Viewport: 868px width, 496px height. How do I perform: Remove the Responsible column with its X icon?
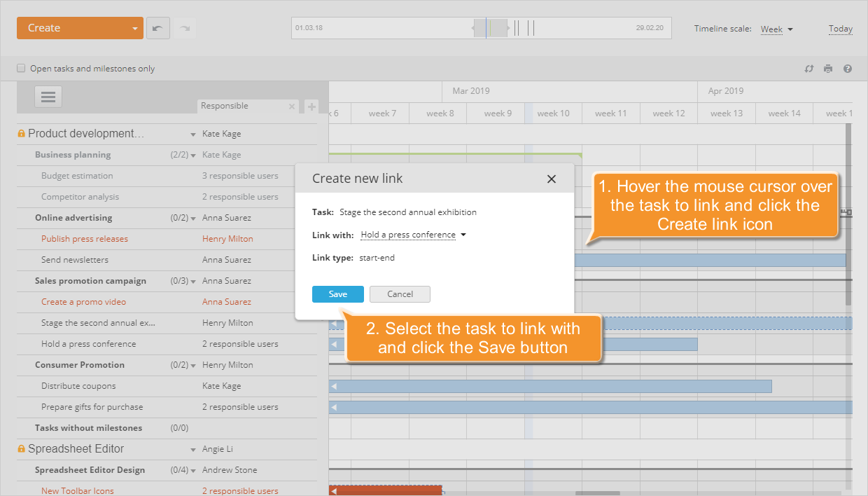(x=292, y=106)
